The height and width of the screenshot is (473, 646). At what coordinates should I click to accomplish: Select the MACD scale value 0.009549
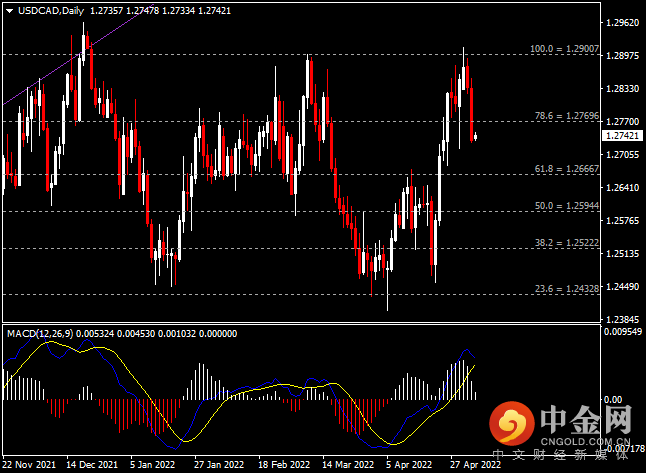[x=623, y=332]
